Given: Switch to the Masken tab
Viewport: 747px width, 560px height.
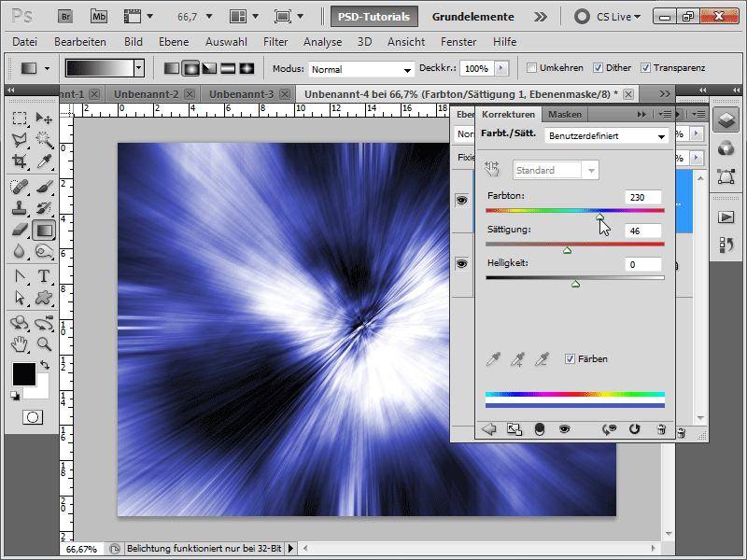Looking at the screenshot, I should coord(565,114).
